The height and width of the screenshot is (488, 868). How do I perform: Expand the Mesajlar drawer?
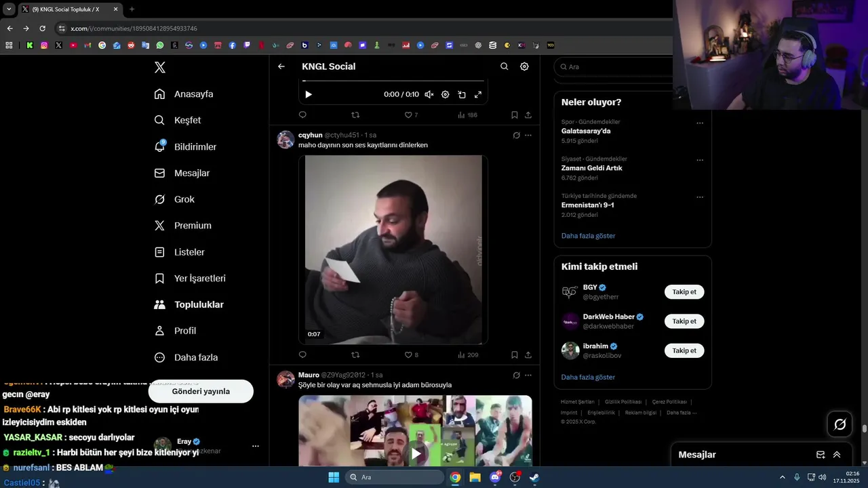[837, 455]
